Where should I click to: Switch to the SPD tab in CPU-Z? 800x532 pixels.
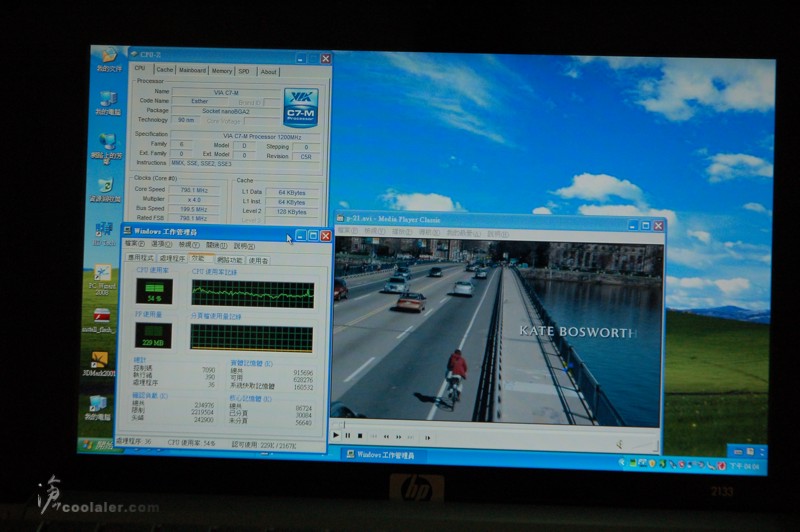click(244, 71)
